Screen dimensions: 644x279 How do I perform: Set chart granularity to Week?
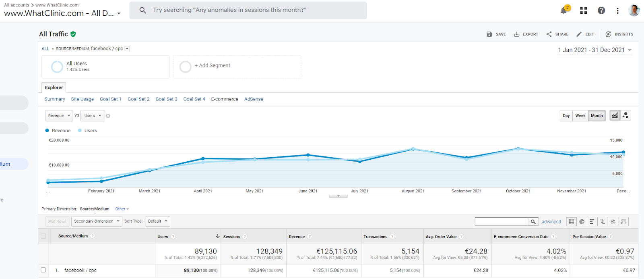[x=580, y=116]
